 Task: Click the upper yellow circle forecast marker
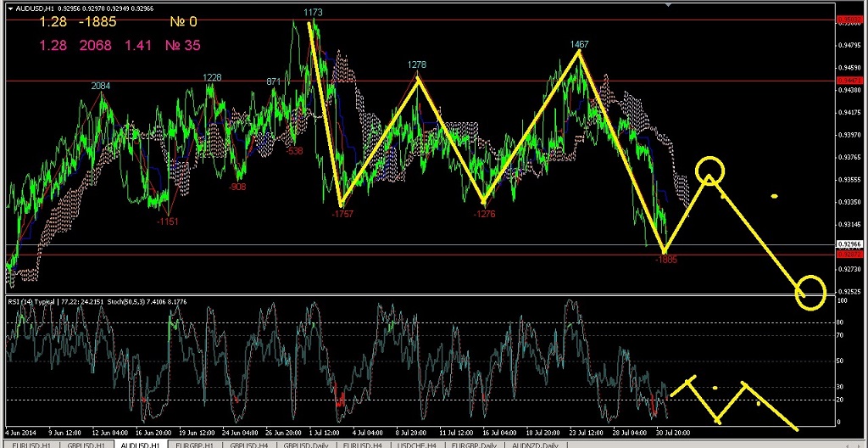tap(710, 171)
